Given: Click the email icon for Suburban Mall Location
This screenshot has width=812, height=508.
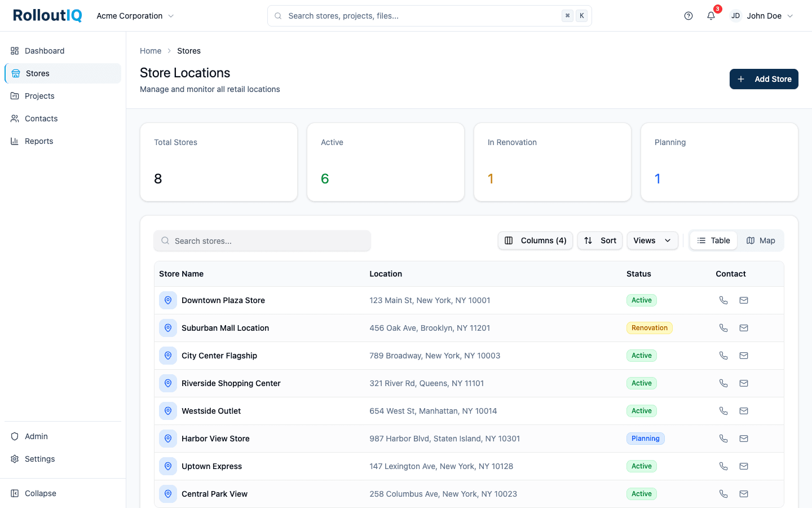Looking at the screenshot, I should (744, 328).
